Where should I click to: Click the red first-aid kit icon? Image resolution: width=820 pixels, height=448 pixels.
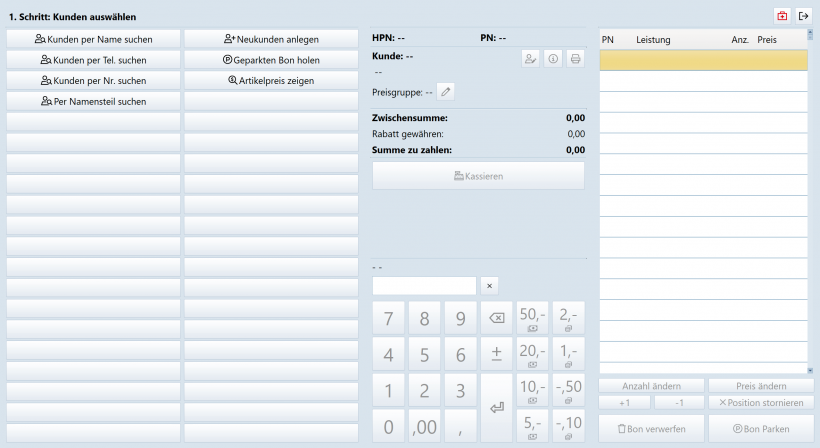(x=782, y=16)
